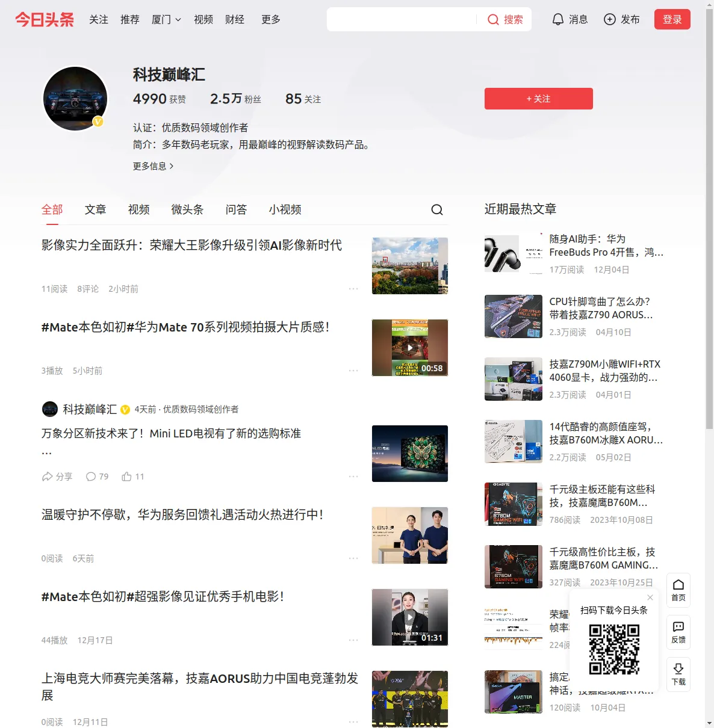Click the search magnifier icon in header

click(493, 19)
